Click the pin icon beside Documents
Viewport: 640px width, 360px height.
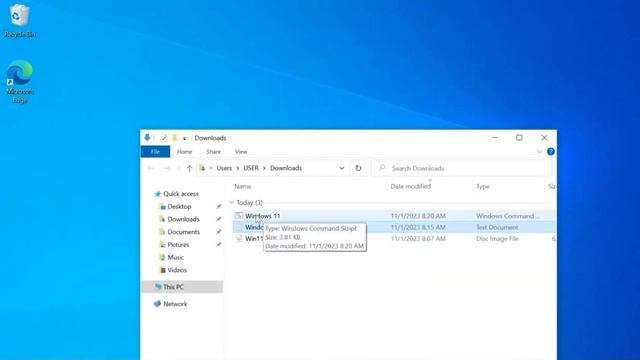(219, 232)
